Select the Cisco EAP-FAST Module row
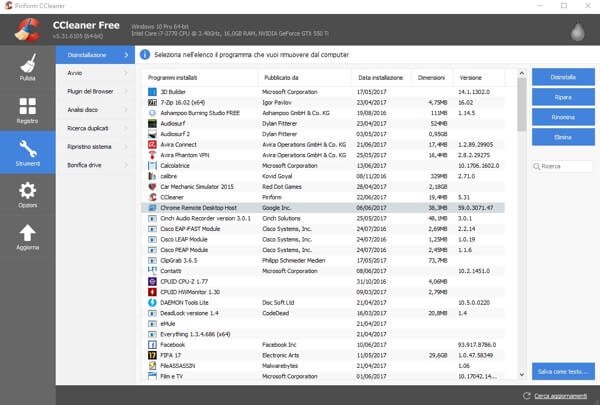The width and height of the screenshot is (600, 405). 323,229
